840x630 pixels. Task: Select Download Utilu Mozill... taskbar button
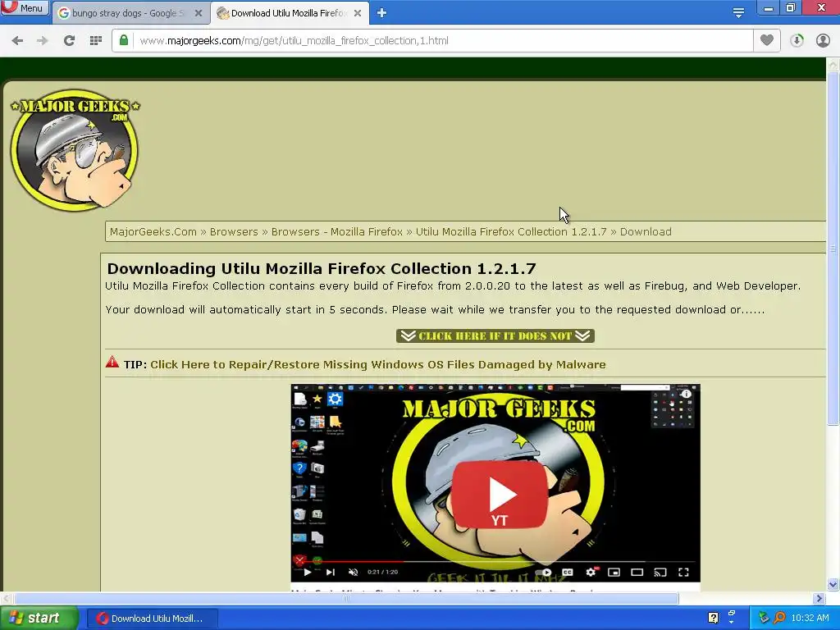click(152, 619)
